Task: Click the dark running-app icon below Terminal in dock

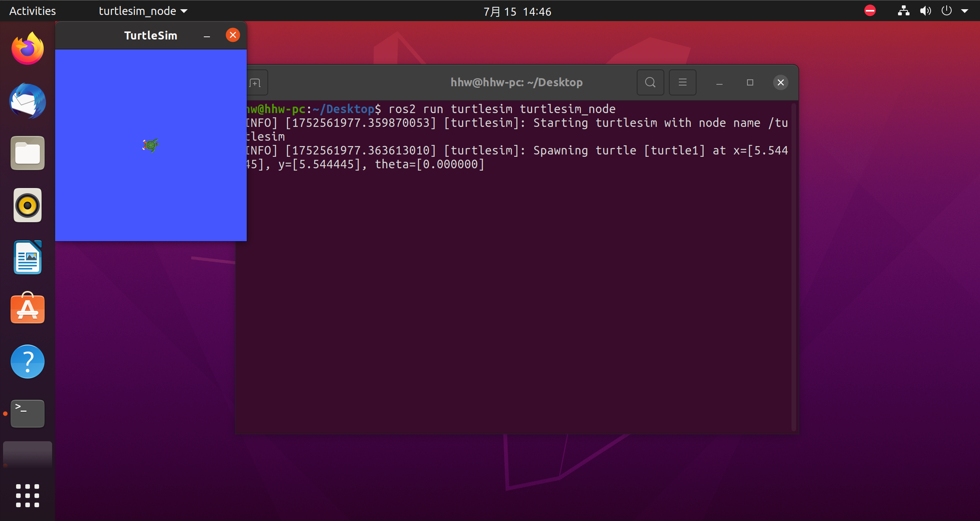Action: 28,454
